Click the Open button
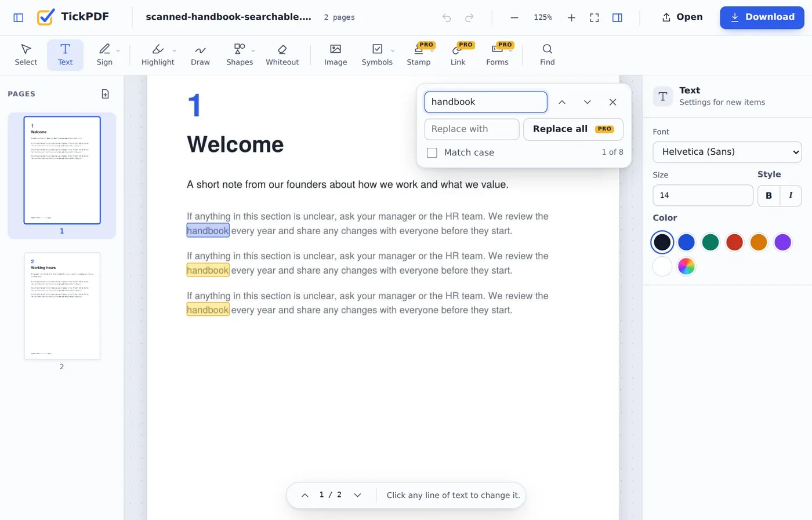The image size is (812, 520). (682, 17)
